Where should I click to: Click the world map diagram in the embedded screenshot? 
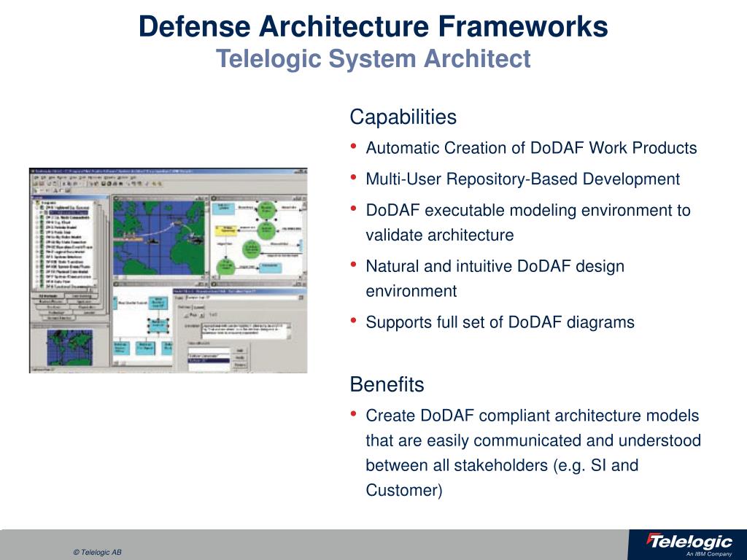point(158,238)
